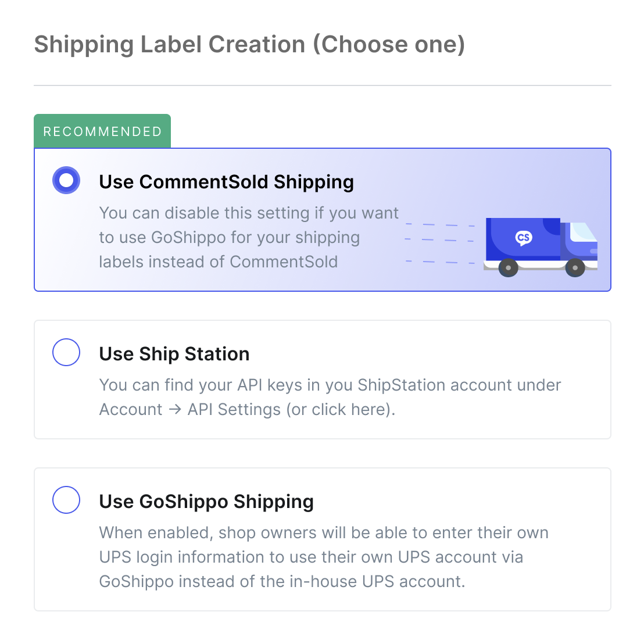The width and height of the screenshot is (644, 644).
Task: Select the Use GoShippo Shipping radio button
Action: pos(66,500)
